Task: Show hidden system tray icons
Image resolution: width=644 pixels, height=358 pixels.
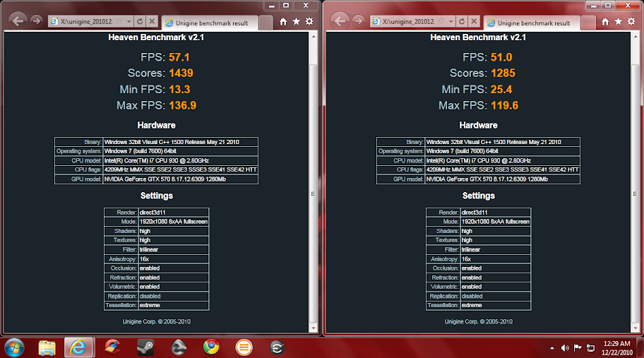Action: [x=551, y=348]
